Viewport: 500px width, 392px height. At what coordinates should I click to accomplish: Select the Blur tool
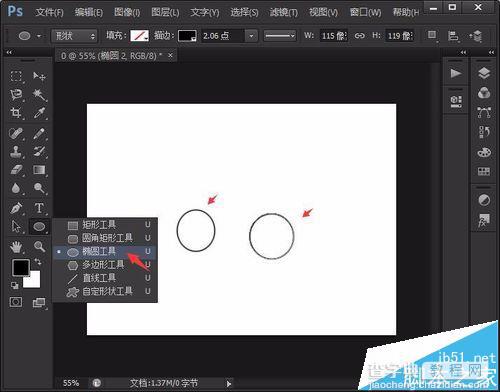[16, 188]
